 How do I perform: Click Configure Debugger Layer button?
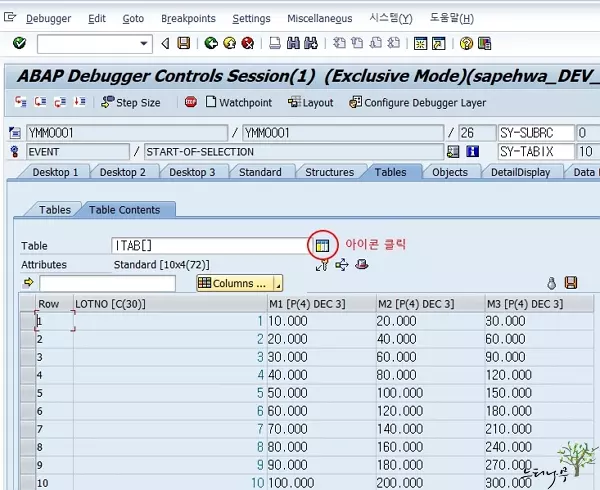[x=417, y=102]
